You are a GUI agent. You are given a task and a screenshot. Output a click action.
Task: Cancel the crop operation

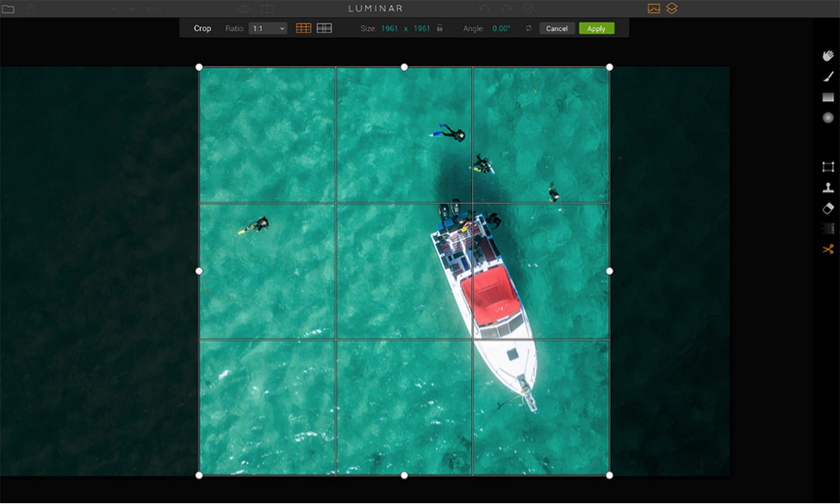click(557, 28)
